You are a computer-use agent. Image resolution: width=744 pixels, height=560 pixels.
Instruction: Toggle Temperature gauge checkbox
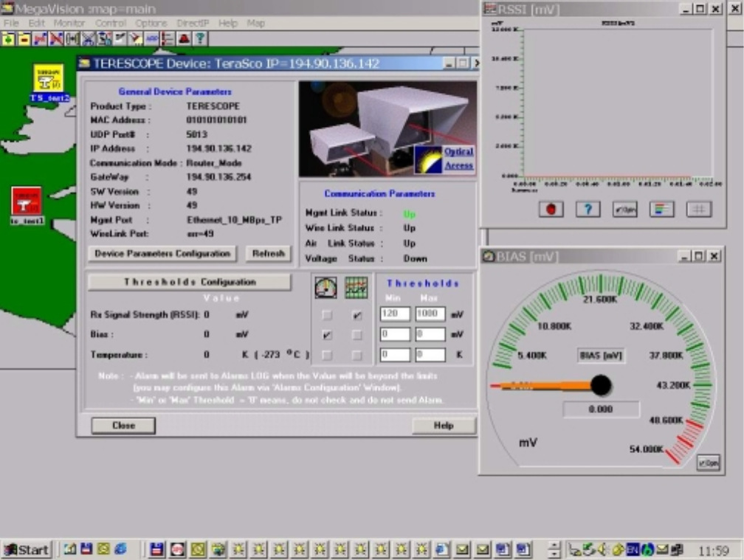[x=326, y=355]
